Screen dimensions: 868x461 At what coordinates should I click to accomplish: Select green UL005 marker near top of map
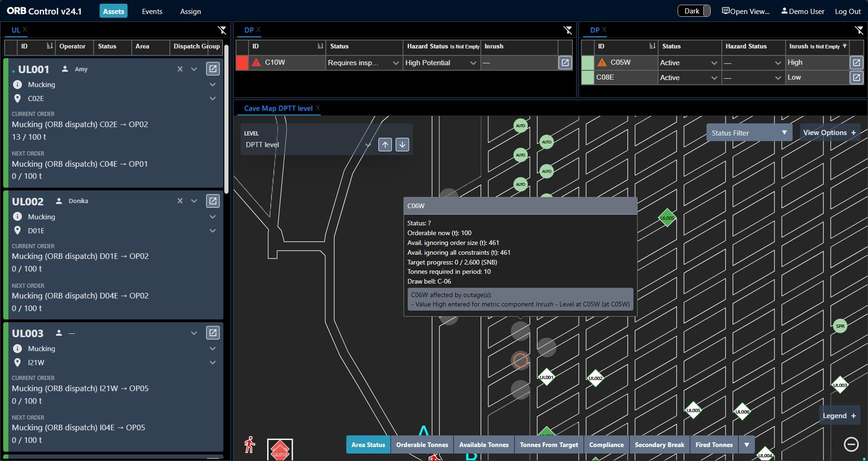point(667,218)
